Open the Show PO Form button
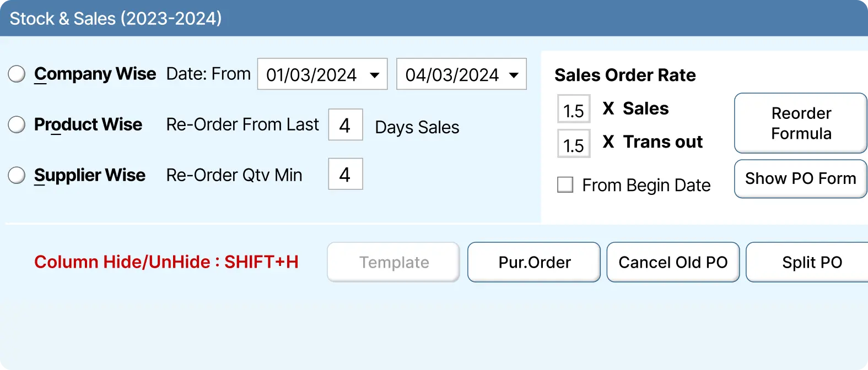This screenshot has height=370, width=868. point(800,178)
